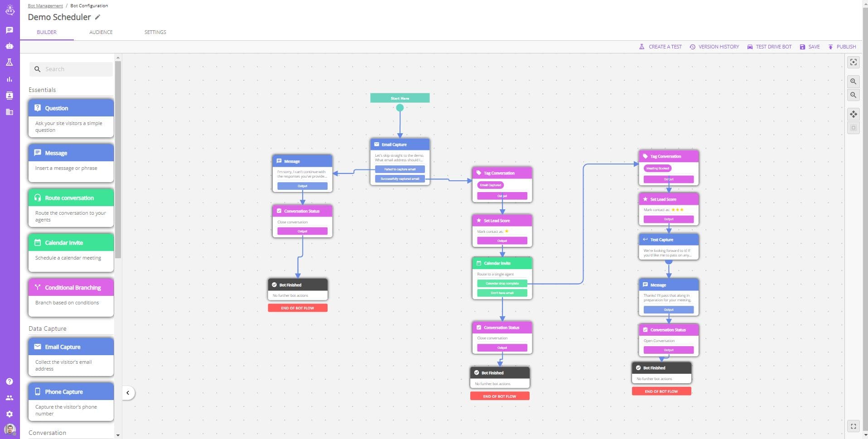Viewport: 868px width, 439px height.
Task: Click the palette scrollbar down arrow
Action: [x=118, y=435]
